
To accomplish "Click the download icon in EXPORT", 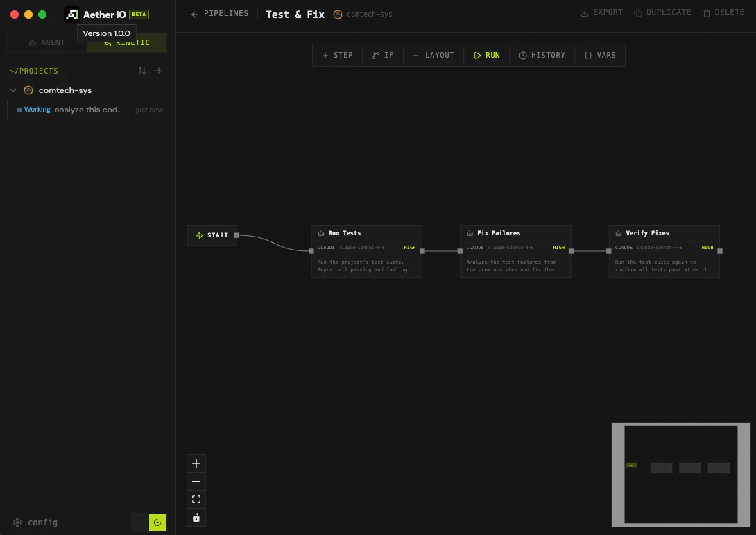I will 585,13.
